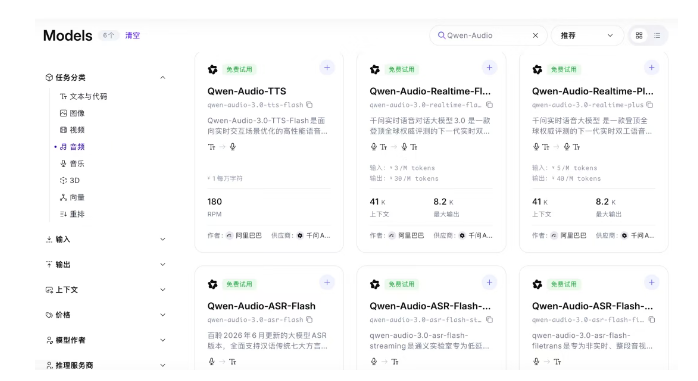Screen dimensions: 698x381
Task: Open the Qwen-Audio-Realtime-Fl... model title
Action: pyautogui.click(x=430, y=91)
